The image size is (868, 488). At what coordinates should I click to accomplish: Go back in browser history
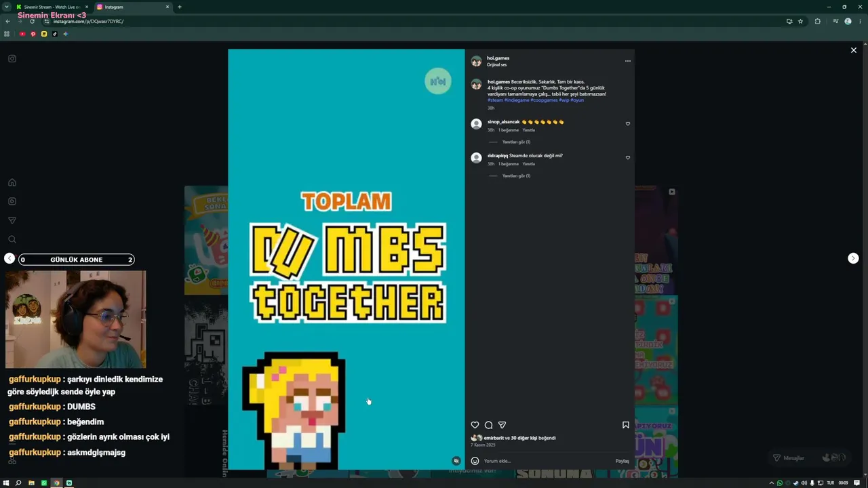[x=7, y=21]
